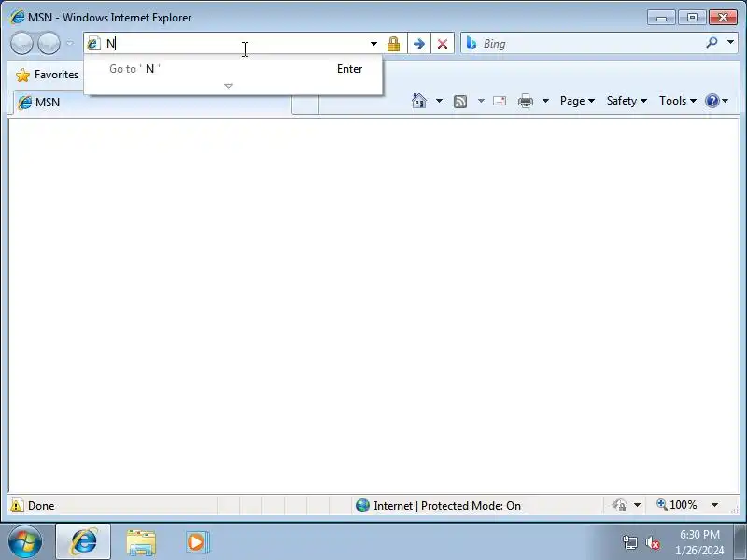Open the Print dropdown arrow

[x=546, y=101]
